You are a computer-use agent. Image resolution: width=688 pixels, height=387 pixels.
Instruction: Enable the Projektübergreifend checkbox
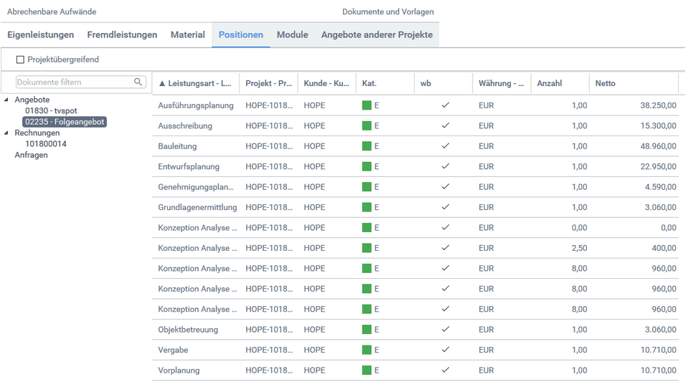click(20, 59)
